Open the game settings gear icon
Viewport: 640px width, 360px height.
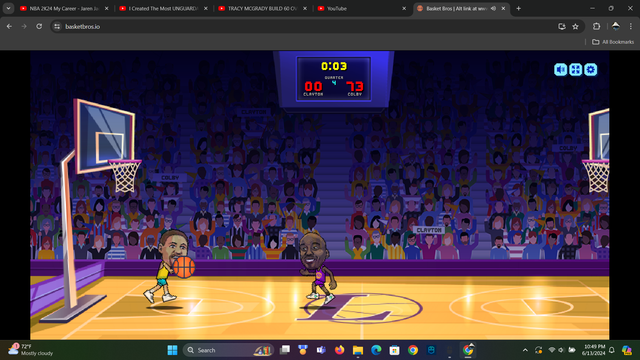coord(591,69)
